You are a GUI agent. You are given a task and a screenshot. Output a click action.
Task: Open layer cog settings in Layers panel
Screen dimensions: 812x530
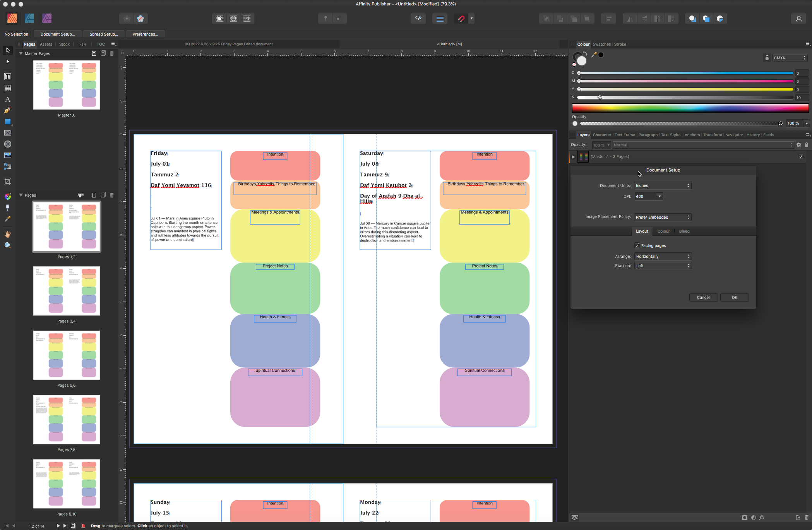pyautogui.click(x=799, y=145)
